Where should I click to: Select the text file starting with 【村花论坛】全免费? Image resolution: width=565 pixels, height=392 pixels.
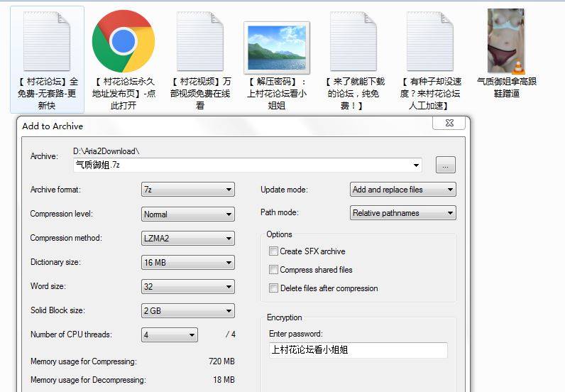pos(48,41)
